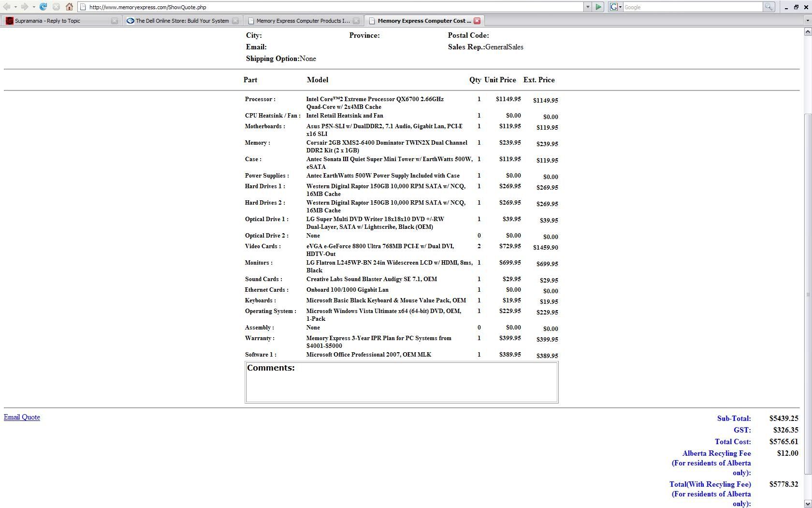
Task: Click the green Go arrow button
Action: pos(598,7)
